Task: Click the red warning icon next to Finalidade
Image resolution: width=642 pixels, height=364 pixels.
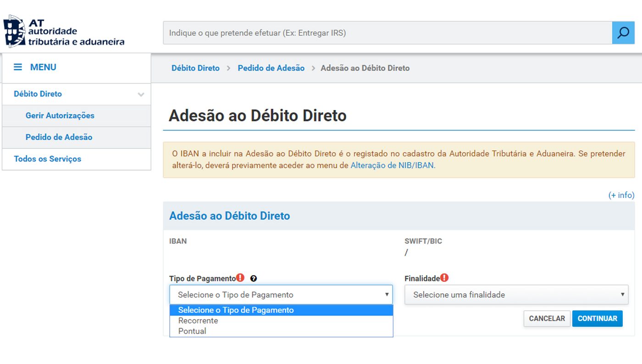Action: [x=444, y=278]
